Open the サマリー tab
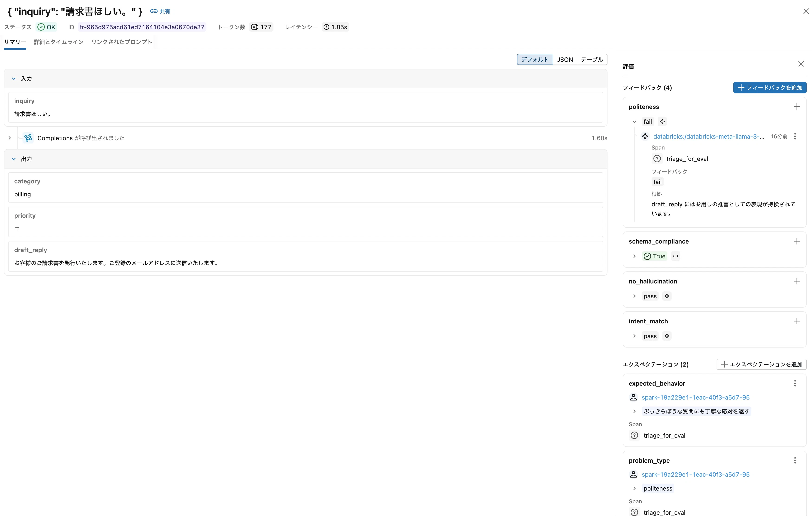 tap(15, 42)
